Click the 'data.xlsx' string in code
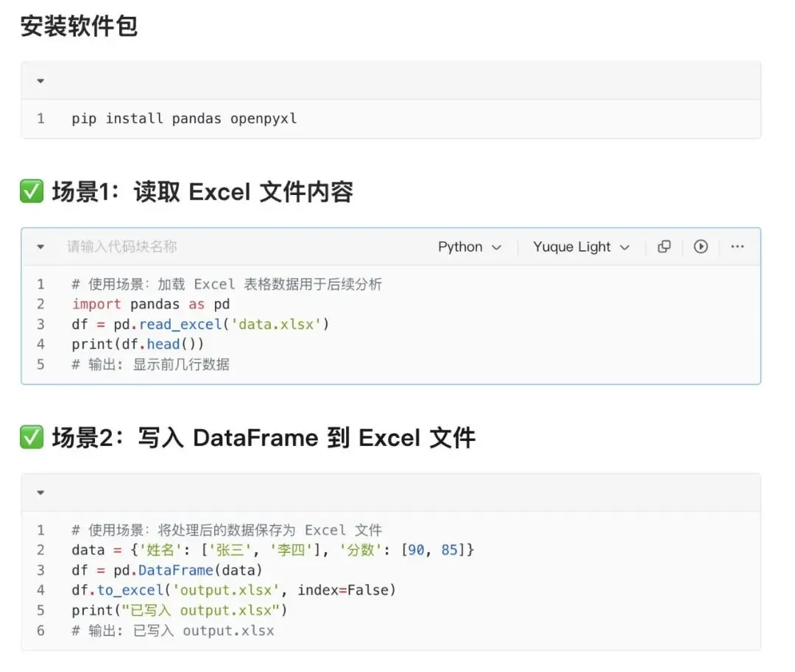 point(276,325)
